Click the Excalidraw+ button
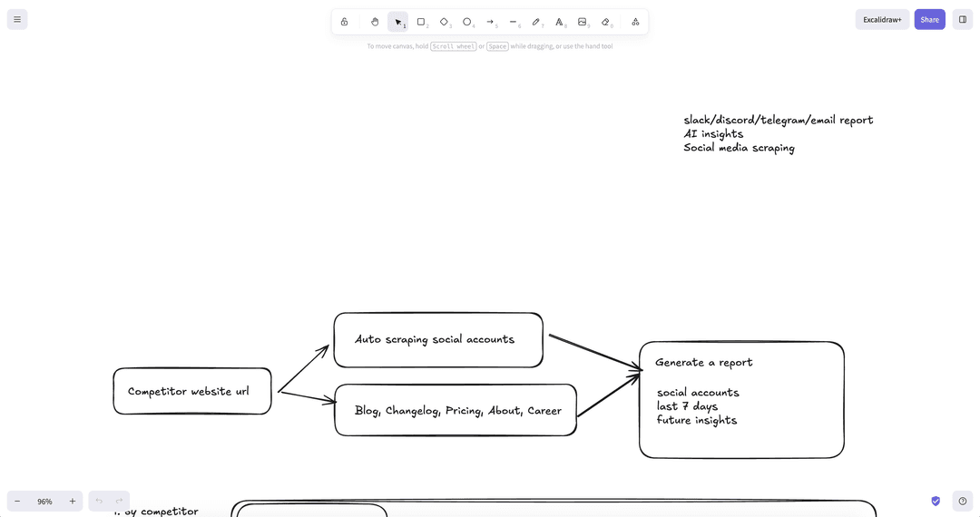The width and height of the screenshot is (980, 517). coord(882,19)
